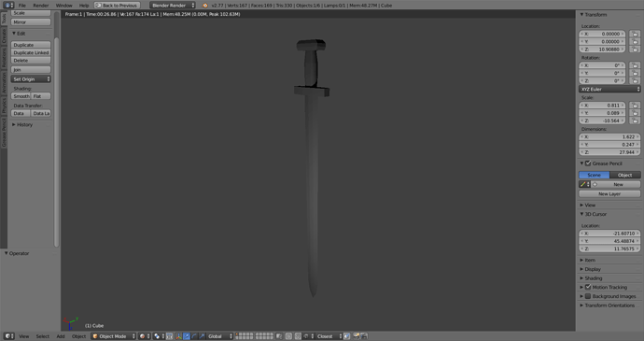Open the Add menu in 3D view header

[x=61, y=336]
